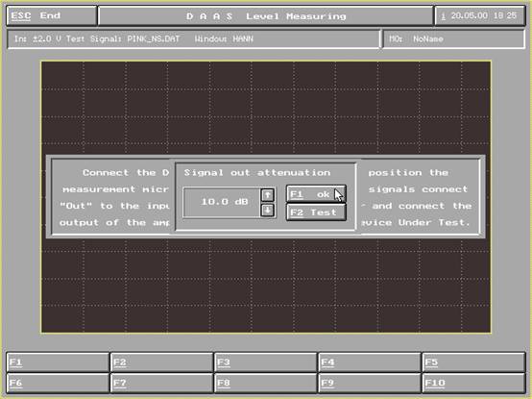Click the DAAS Level Measuring title
Image resolution: width=532 pixels, height=399 pixels.
(x=266, y=16)
